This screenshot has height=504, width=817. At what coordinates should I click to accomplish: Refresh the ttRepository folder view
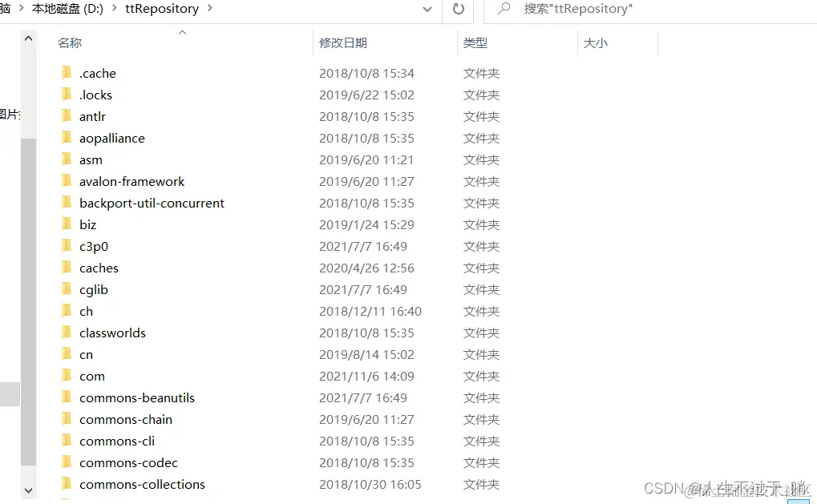point(458,9)
